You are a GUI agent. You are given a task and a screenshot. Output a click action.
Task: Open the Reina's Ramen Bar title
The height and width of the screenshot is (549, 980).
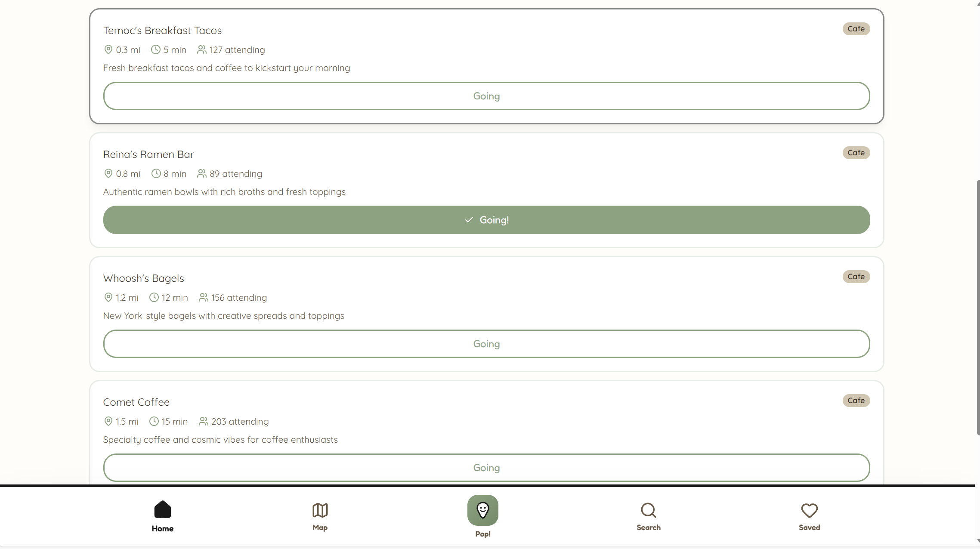148,154
